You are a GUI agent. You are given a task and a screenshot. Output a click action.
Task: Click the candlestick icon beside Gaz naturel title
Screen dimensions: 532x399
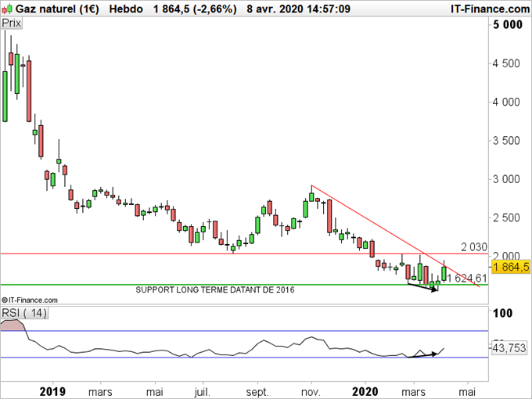(7, 9)
